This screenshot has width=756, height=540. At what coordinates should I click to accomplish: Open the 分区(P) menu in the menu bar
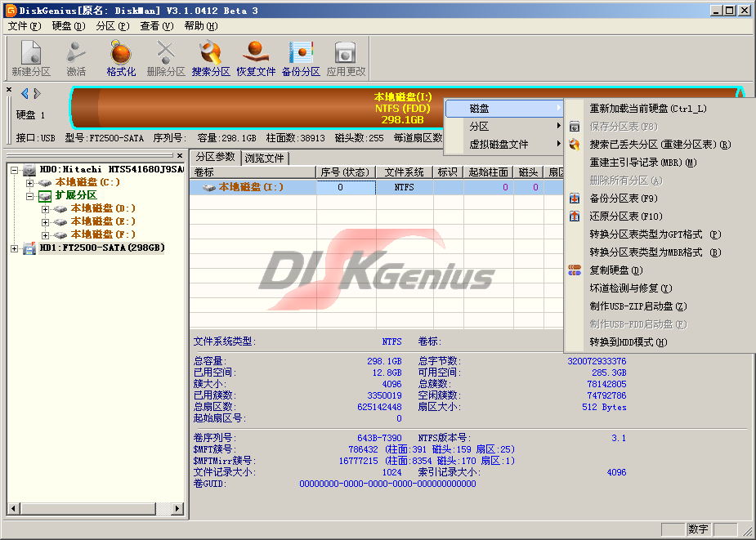coord(112,26)
